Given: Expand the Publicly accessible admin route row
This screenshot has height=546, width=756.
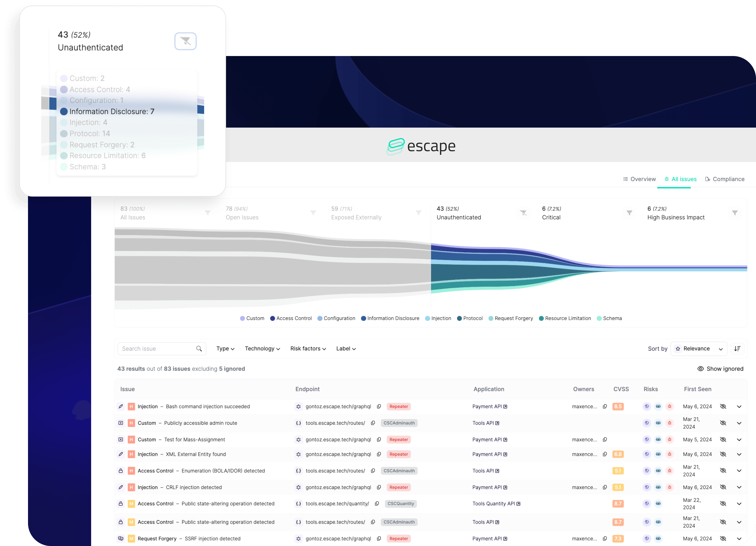Looking at the screenshot, I should point(739,423).
